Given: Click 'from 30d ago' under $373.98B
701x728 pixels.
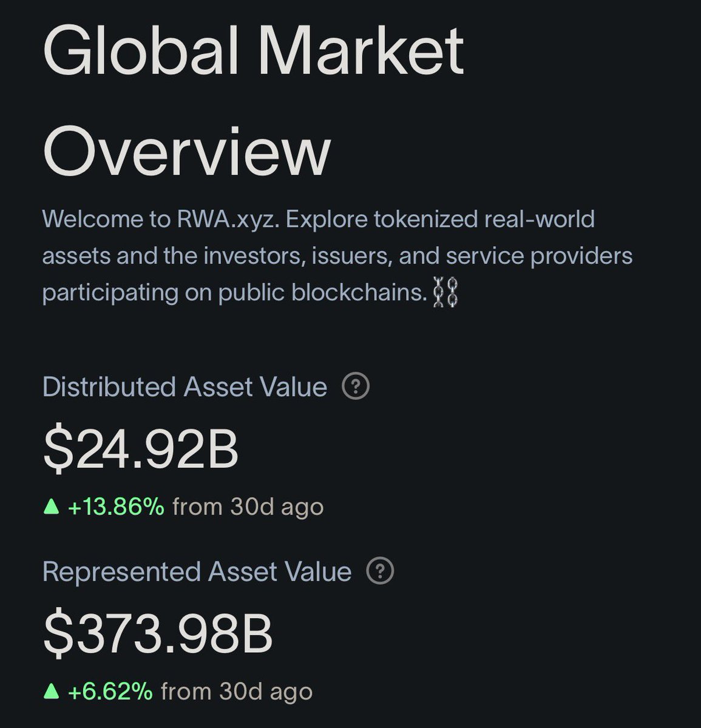Looking at the screenshot, I should [x=237, y=692].
